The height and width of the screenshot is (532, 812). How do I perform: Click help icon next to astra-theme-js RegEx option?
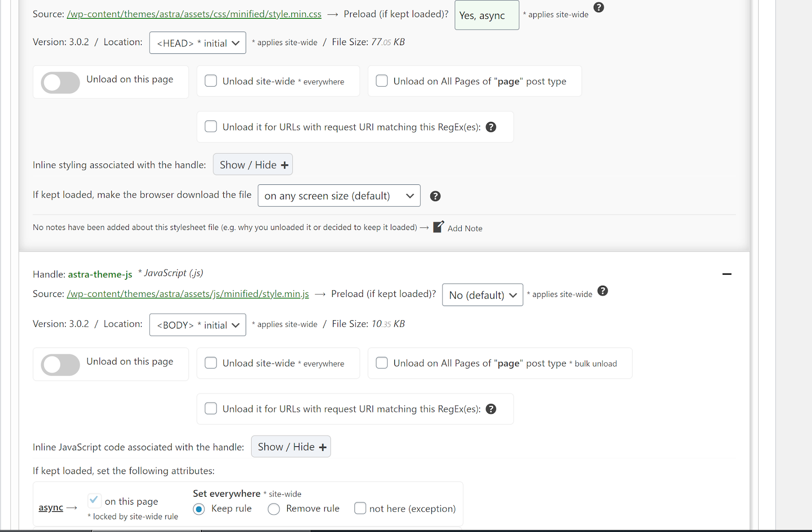tap(491, 409)
